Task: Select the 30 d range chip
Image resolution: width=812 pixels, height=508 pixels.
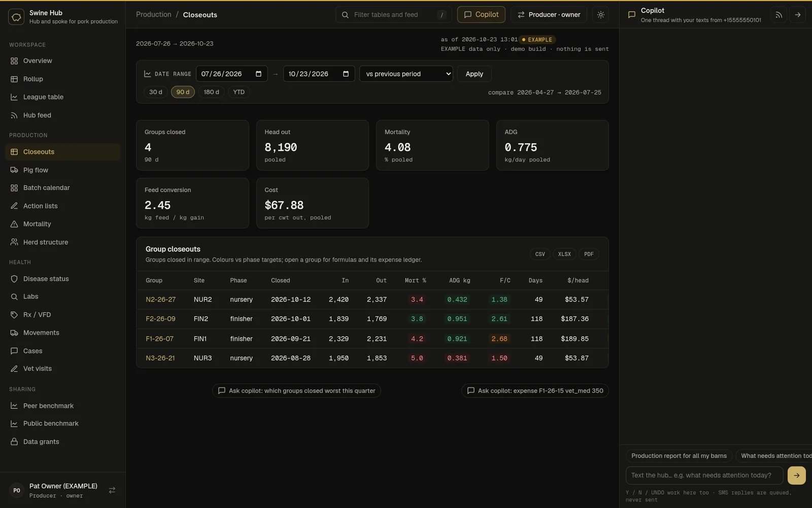Action: tap(156, 92)
